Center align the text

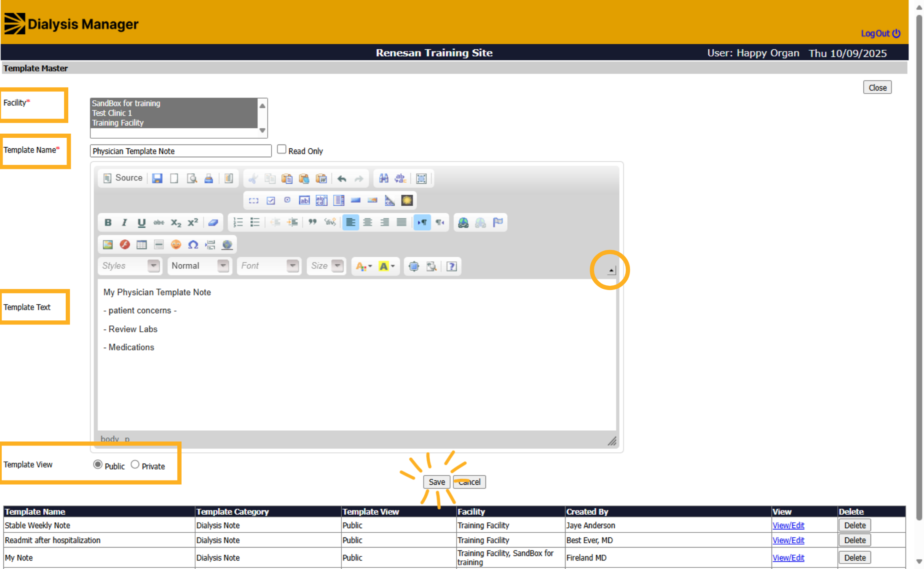(367, 223)
